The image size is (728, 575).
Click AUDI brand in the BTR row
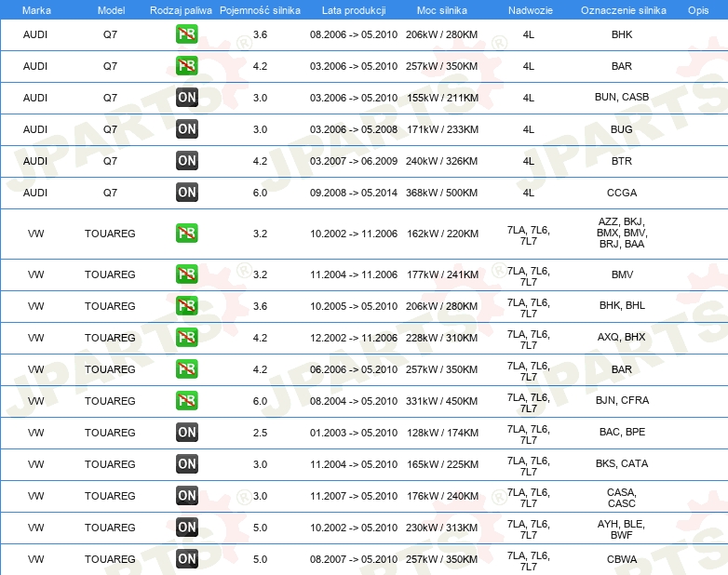pos(35,161)
